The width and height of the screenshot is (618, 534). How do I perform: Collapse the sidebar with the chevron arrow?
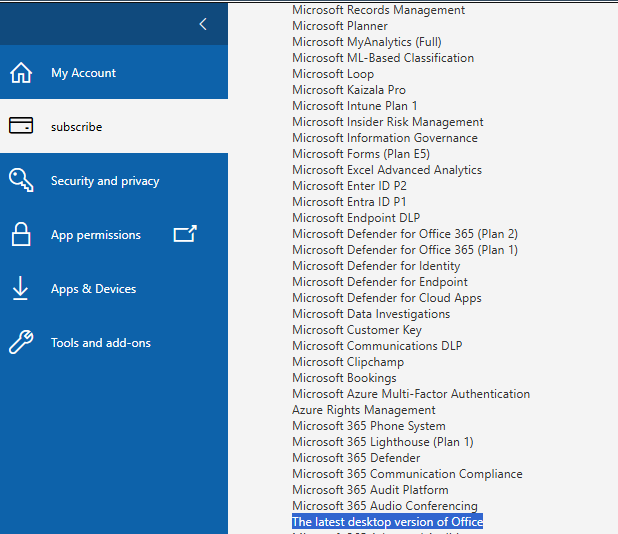pos(203,24)
